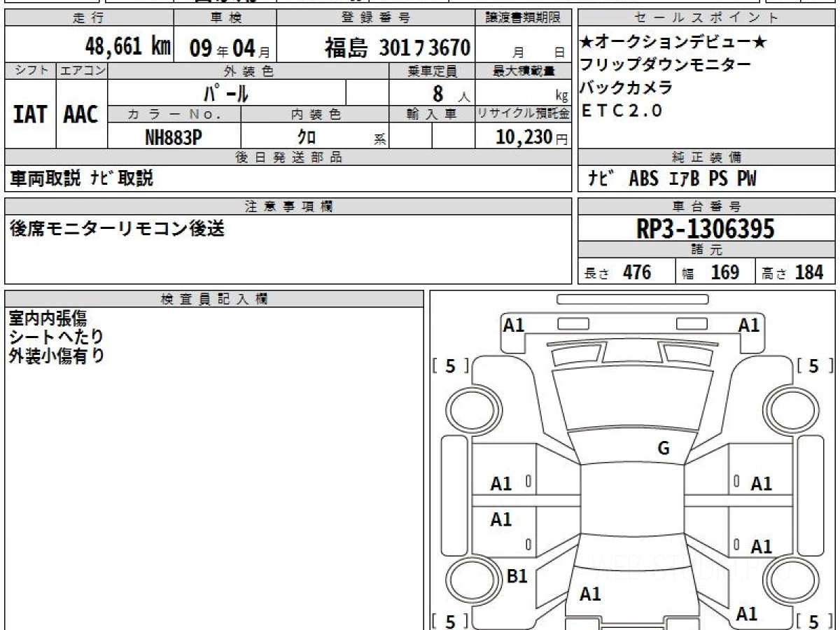This screenshot has width=840, height=630.
Task: Click the 輸入車 header
Action: [x=432, y=113]
